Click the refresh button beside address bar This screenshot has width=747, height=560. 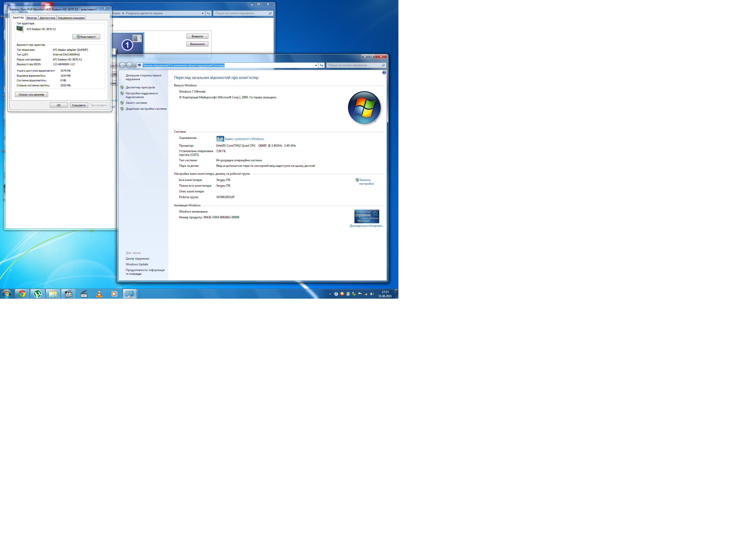(x=321, y=65)
